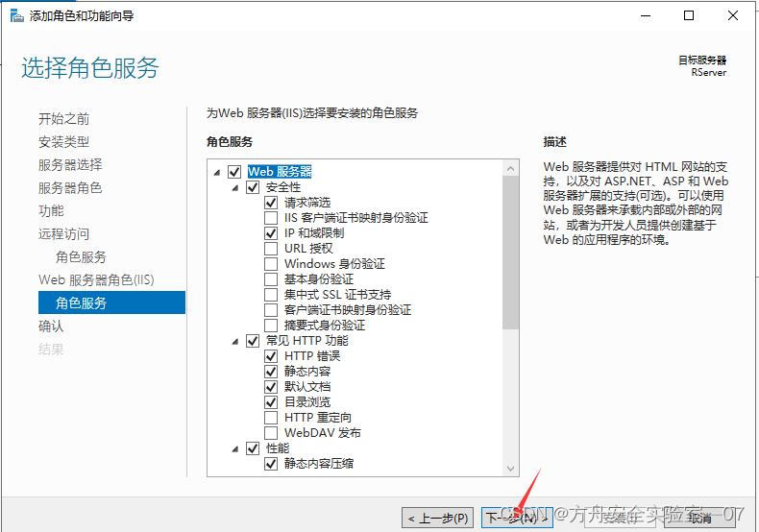Collapse the 性能 tree node
Screen dimensions: 759x532
point(235,448)
